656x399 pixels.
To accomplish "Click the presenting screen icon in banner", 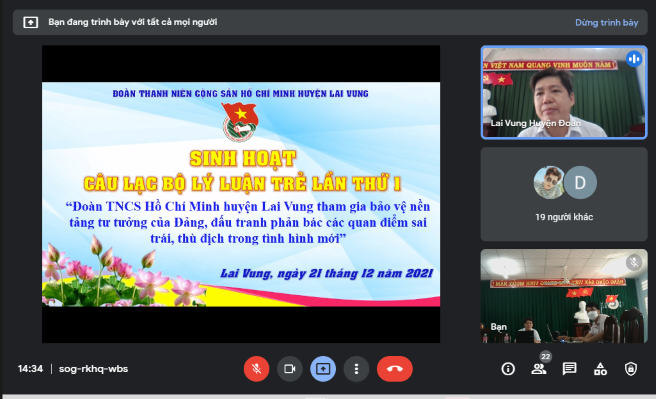I will (x=31, y=22).
